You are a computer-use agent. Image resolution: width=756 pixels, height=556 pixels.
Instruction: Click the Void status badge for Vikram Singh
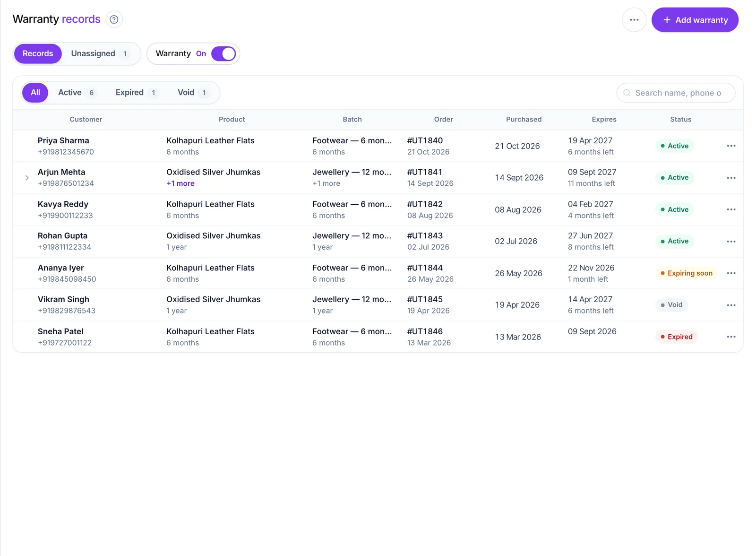(671, 305)
